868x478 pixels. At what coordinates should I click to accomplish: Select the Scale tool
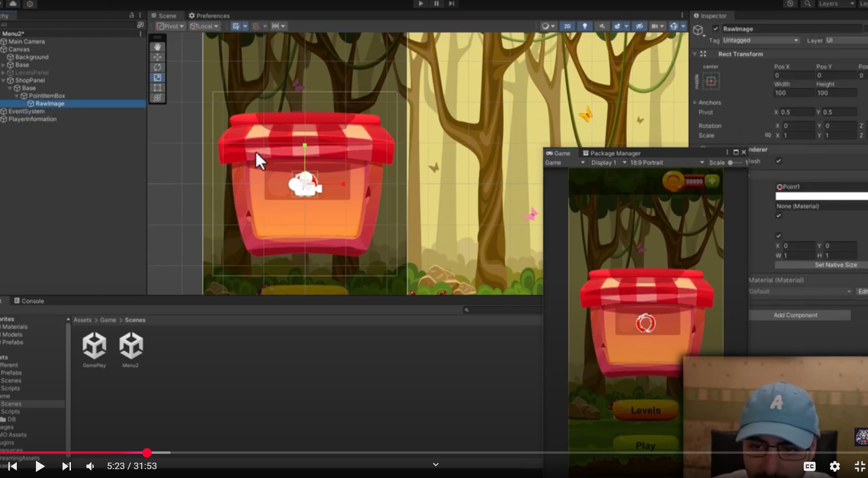tap(157, 77)
